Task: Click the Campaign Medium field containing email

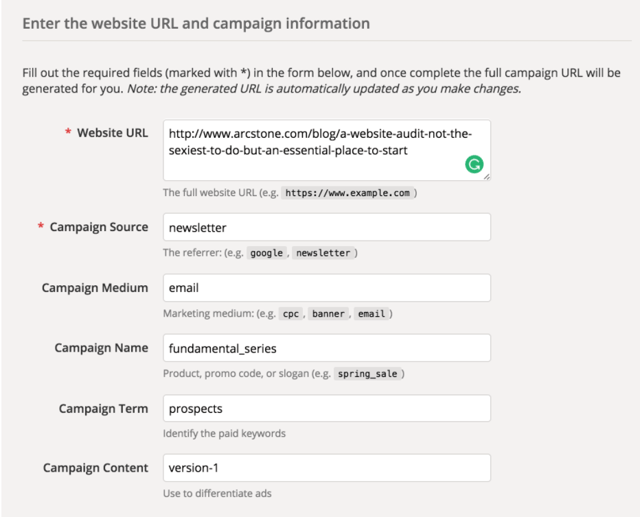Action: [326, 288]
